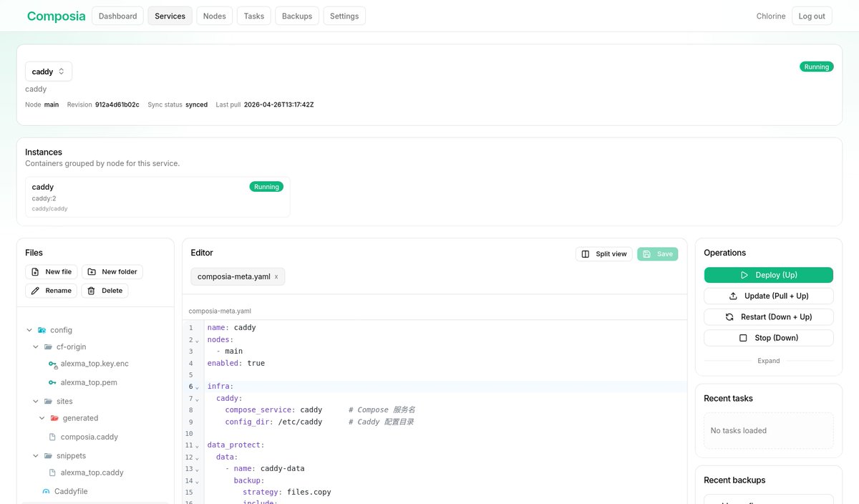
Task: Open the Backups tab
Action: click(297, 16)
